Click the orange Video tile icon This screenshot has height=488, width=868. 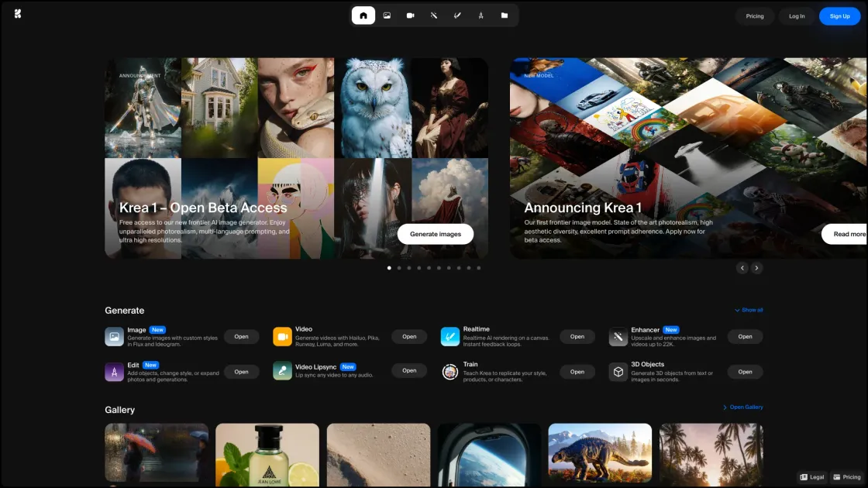point(282,336)
